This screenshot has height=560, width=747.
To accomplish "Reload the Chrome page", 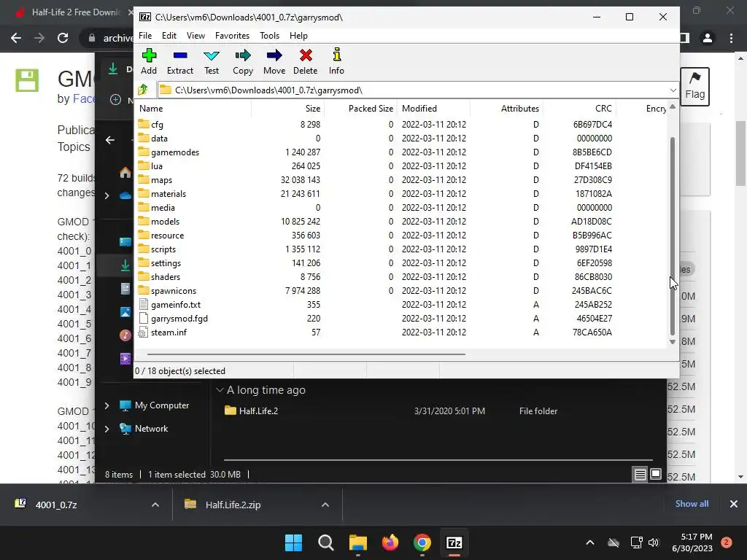I will coord(63,38).
